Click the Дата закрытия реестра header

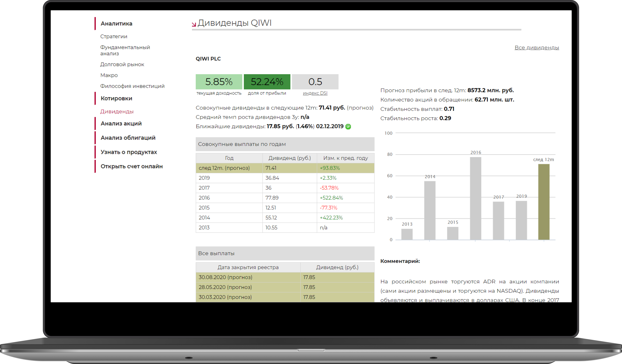[248, 267]
